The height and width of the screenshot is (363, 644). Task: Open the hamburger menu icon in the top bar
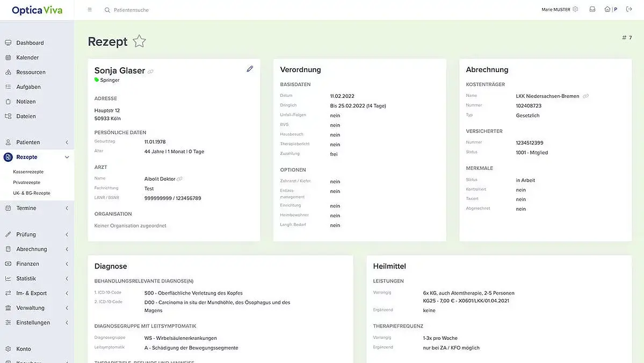(x=90, y=10)
